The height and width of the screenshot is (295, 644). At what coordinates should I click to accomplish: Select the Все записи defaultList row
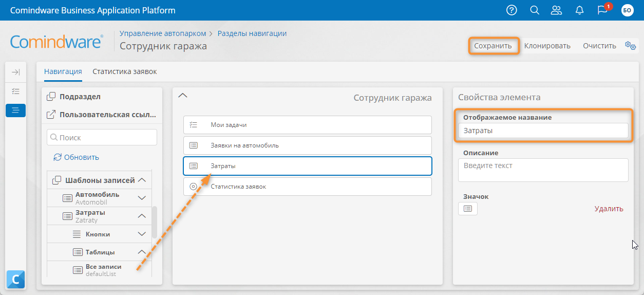point(100,270)
